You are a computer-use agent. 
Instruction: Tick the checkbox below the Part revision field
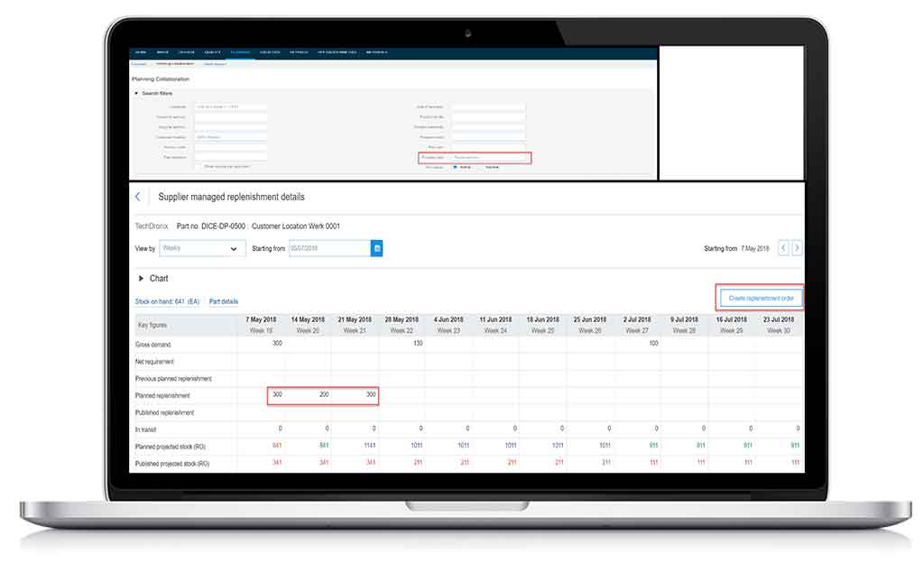[198, 167]
